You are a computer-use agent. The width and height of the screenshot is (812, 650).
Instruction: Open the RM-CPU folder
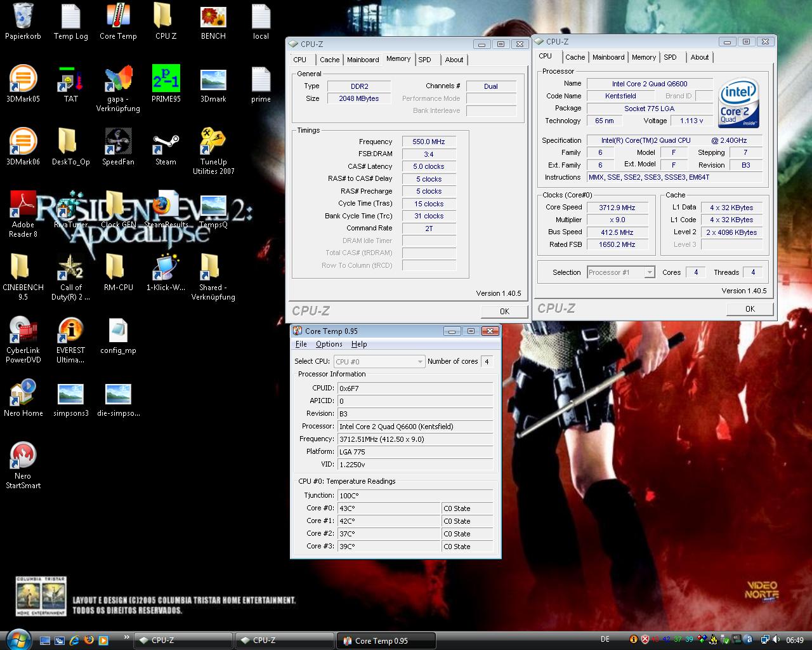(x=118, y=272)
